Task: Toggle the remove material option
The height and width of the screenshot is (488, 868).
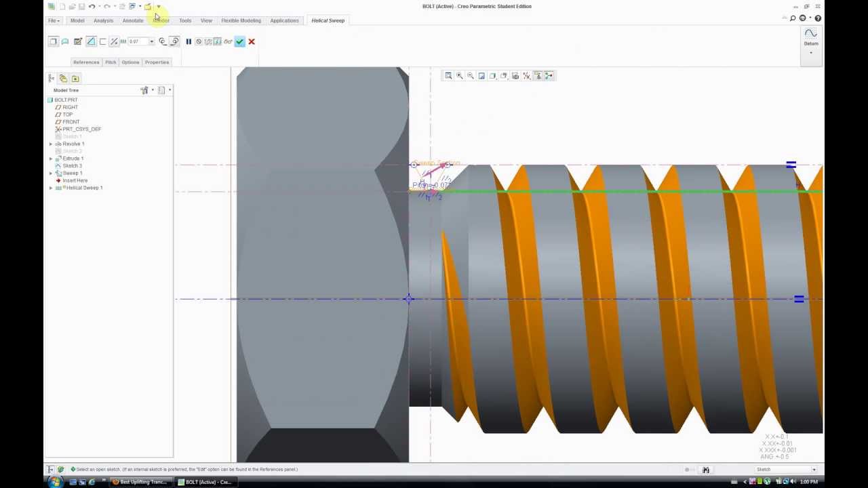Action: pyautogui.click(x=91, y=41)
